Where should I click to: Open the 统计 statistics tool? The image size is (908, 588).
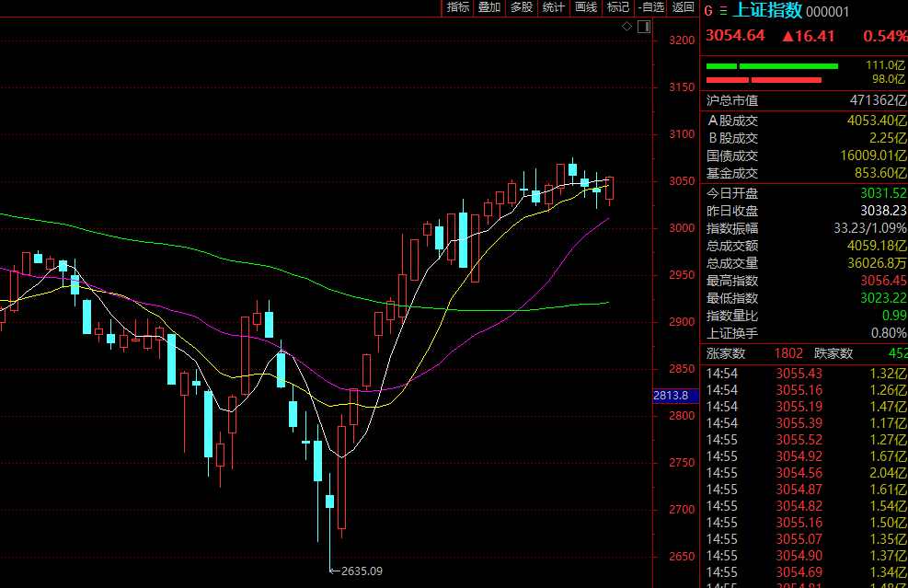click(x=553, y=7)
